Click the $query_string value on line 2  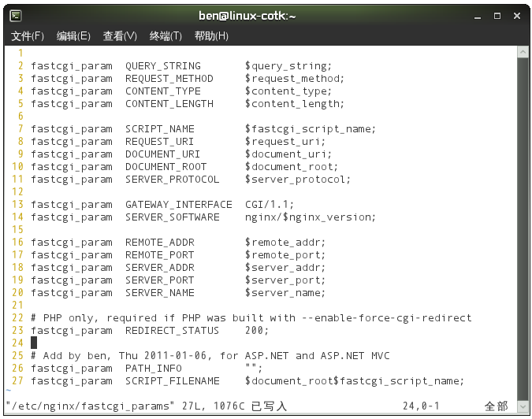288,66
